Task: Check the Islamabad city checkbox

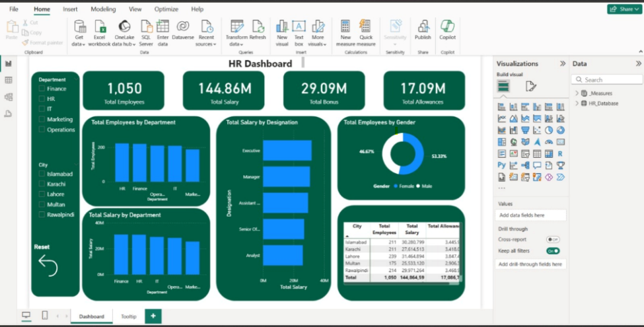Action: tap(42, 174)
